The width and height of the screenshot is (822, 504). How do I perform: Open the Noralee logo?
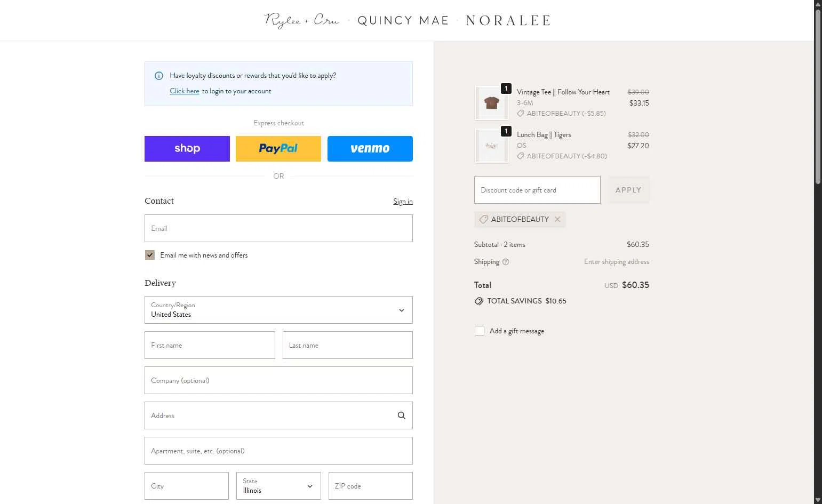tap(508, 21)
